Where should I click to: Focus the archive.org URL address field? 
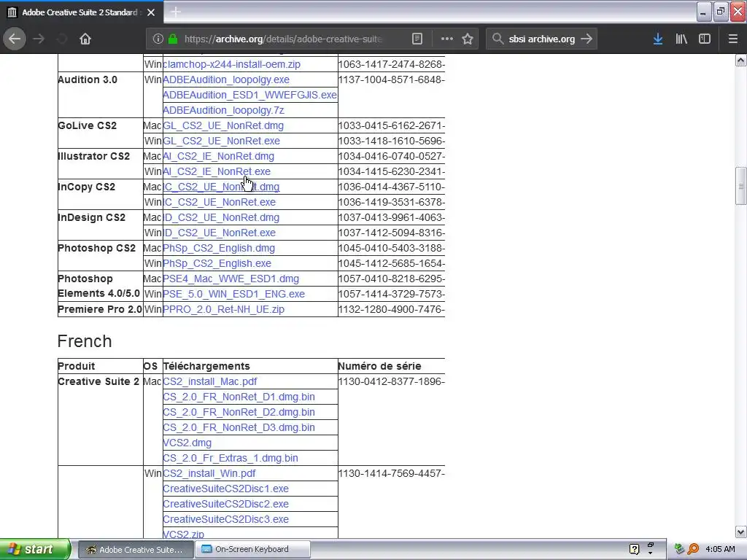tap(284, 39)
